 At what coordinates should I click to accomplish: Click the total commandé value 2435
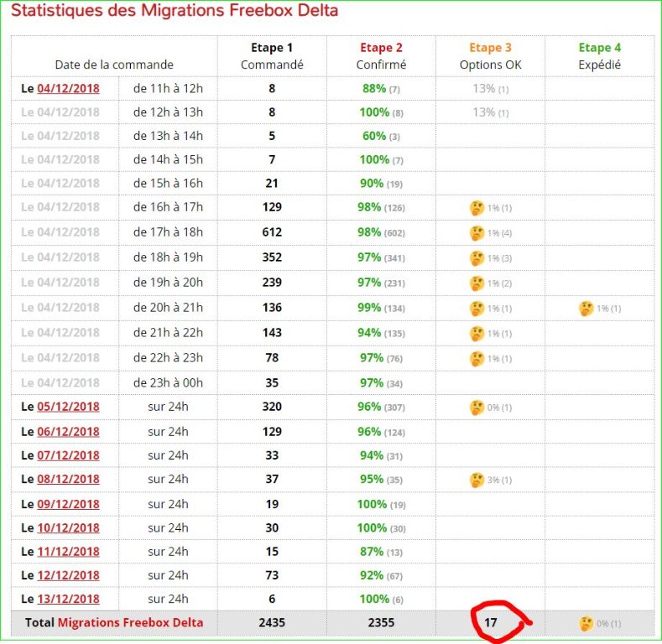point(272,623)
